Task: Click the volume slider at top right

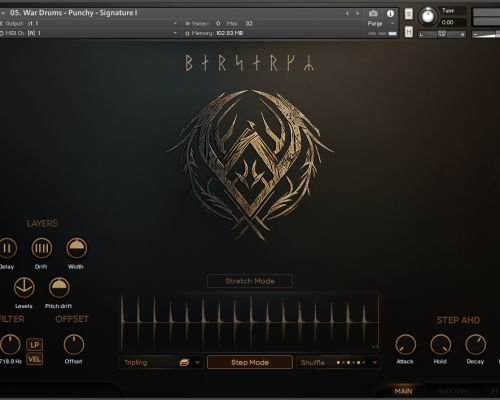Action: click(486, 34)
